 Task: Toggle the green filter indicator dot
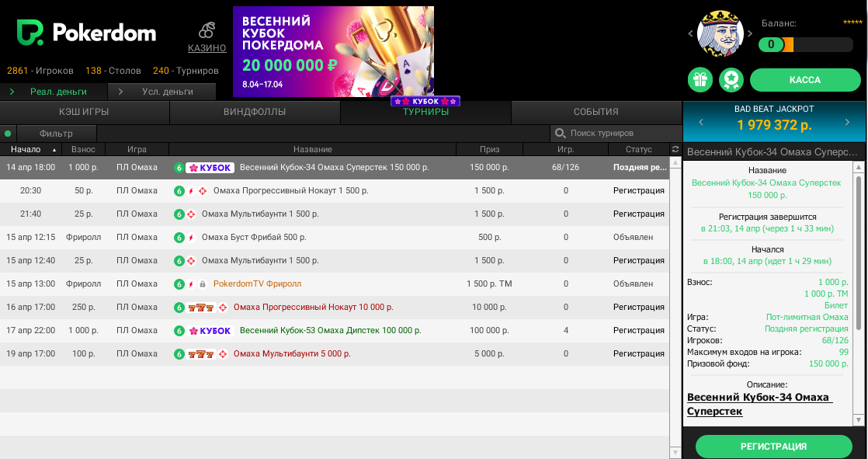8,134
